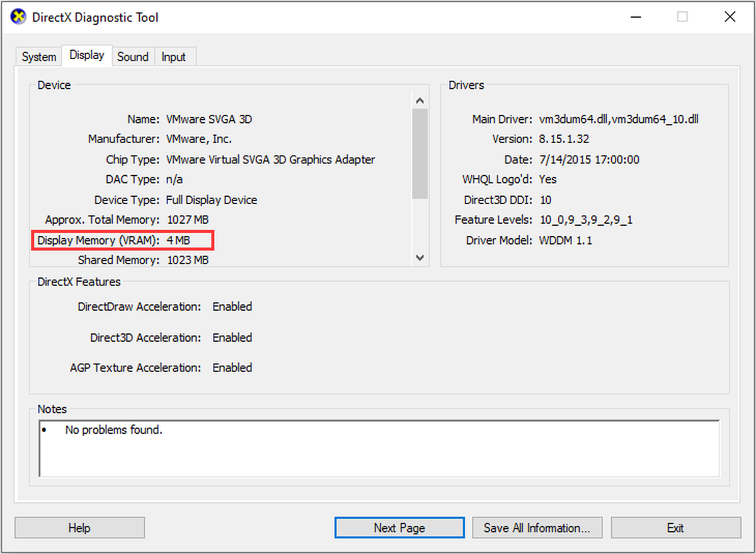This screenshot has width=756, height=554.
Task: Click the 'Display Memory (VRAM):' label
Action: (99, 240)
